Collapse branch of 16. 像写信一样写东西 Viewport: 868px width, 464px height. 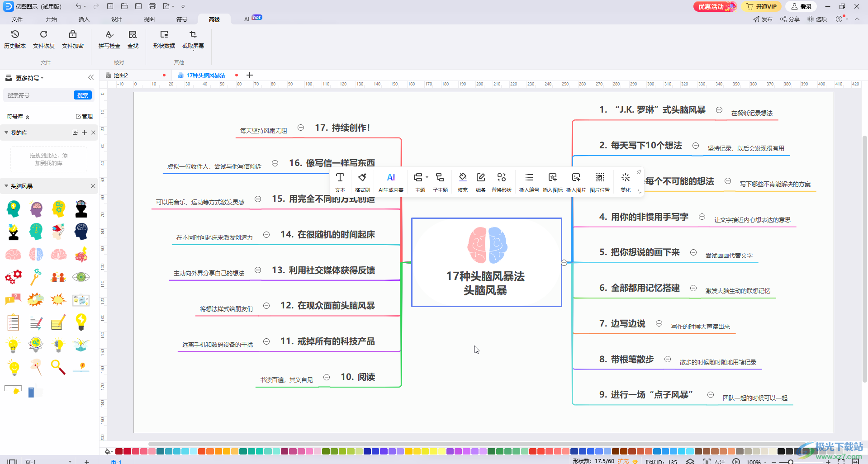[x=275, y=163]
